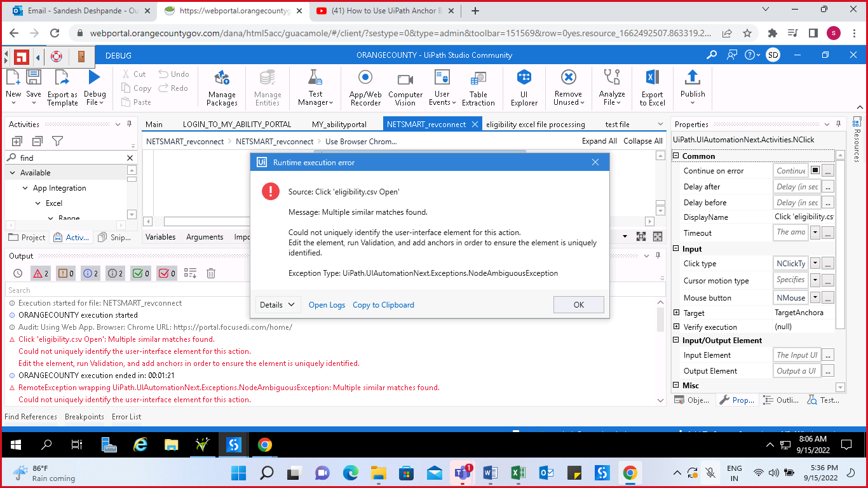This screenshot has width=868, height=488.
Task: Open the LOGIN_TO_MY_ABILITY_PORTAL tab
Action: point(237,125)
